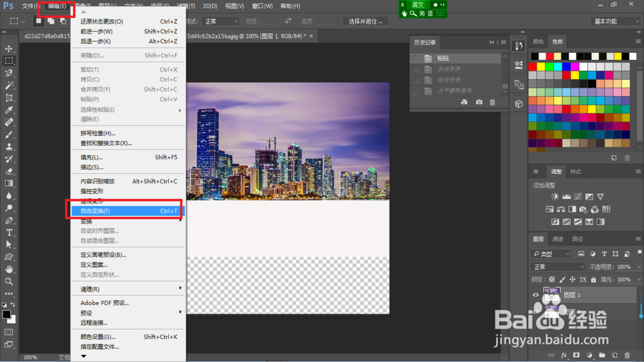Toggle lock all padlock icon

click(594, 280)
